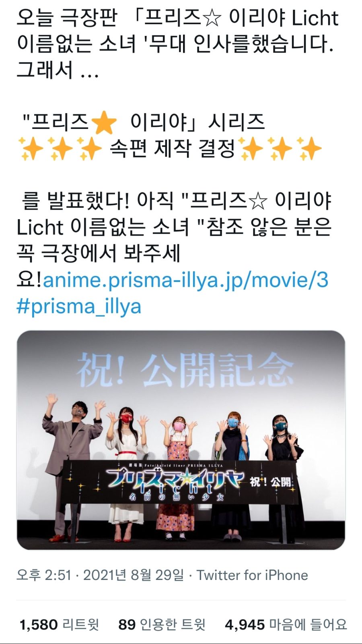Image resolution: width=362 pixels, height=644 pixels.
Task: Open the anime.prisma-illya.jp/movie/3 link
Action: [185, 280]
